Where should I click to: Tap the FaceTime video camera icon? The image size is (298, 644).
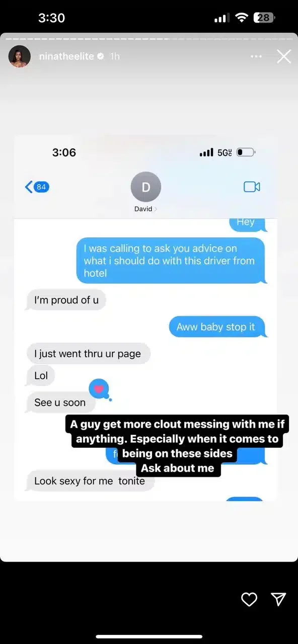tap(252, 187)
